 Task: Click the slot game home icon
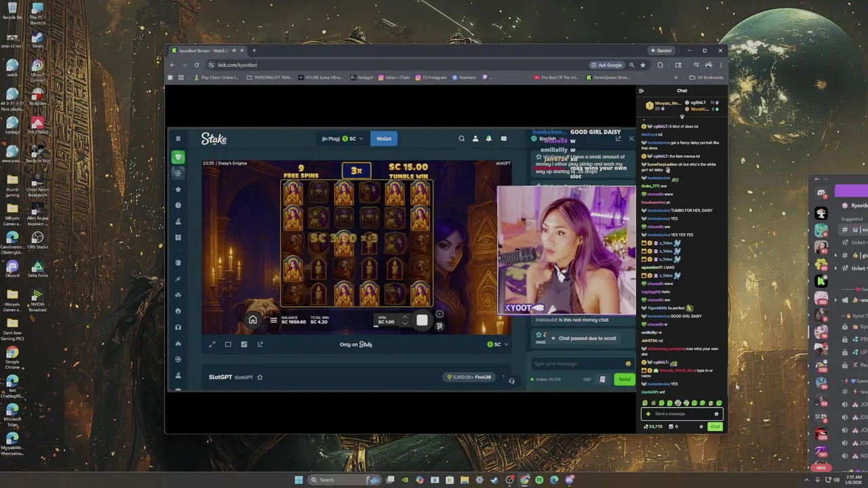point(253,321)
